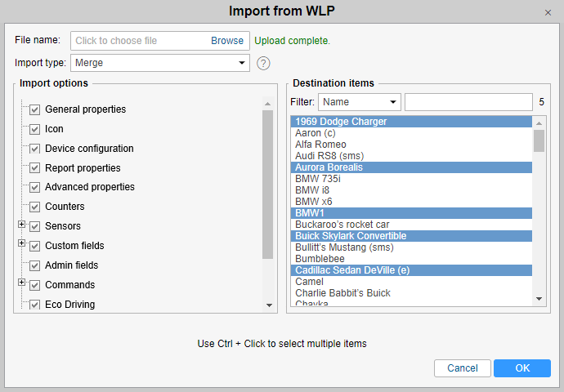The width and height of the screenshot is (564, 392).
Task: Click the help question mark icon
Action: (x=263, y=63)
